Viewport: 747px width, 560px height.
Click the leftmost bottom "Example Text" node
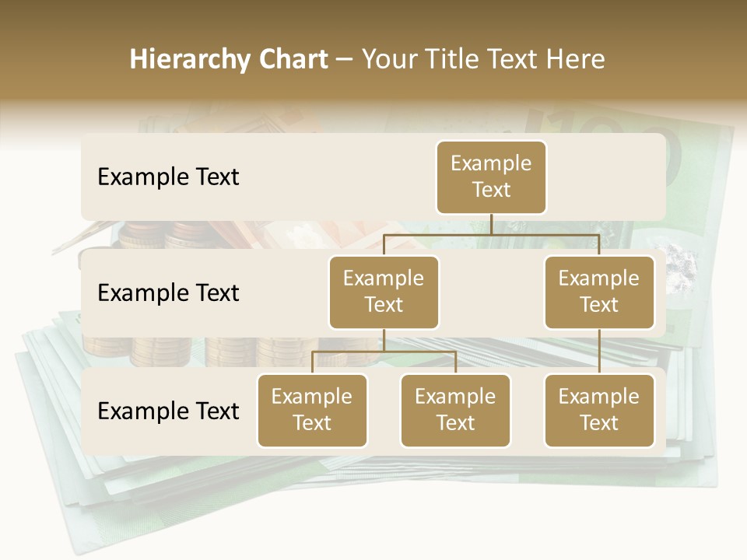312,411
